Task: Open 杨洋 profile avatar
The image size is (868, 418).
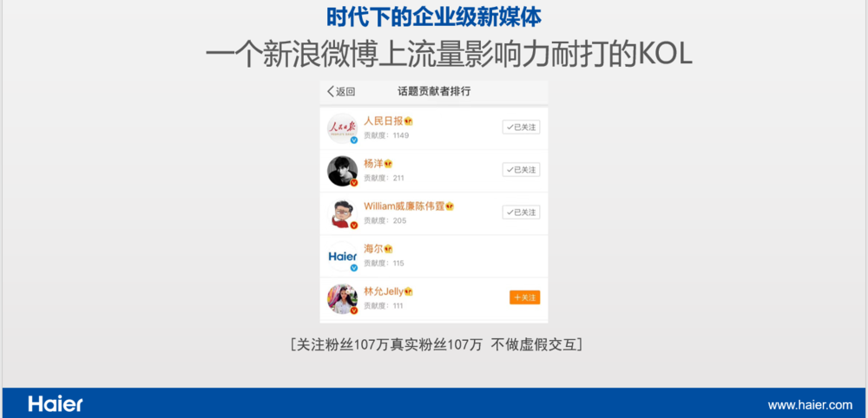Action: click(x=342, y=171)
